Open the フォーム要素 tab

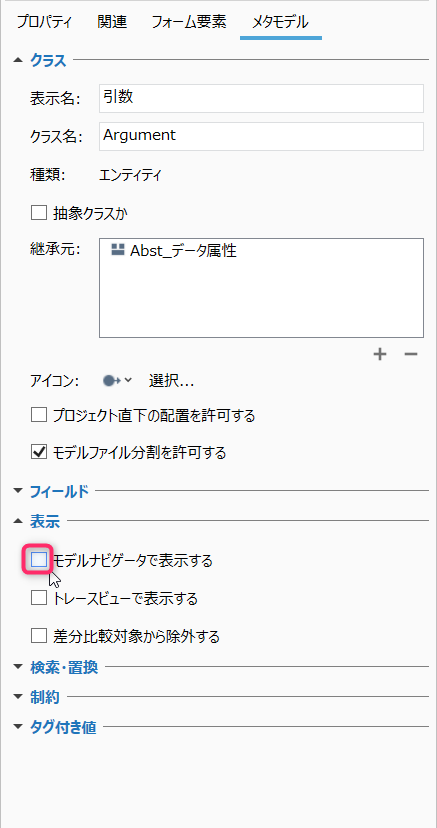189,22
